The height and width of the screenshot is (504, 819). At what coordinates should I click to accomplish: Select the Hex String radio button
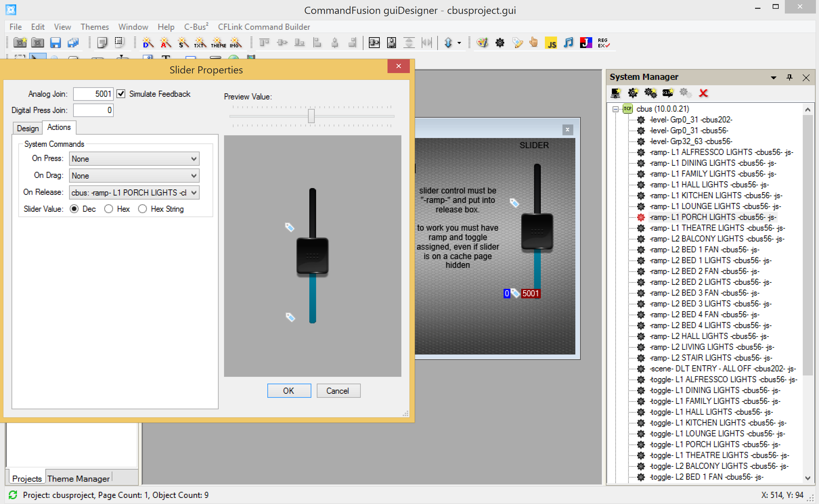click(x=142, y=209)
